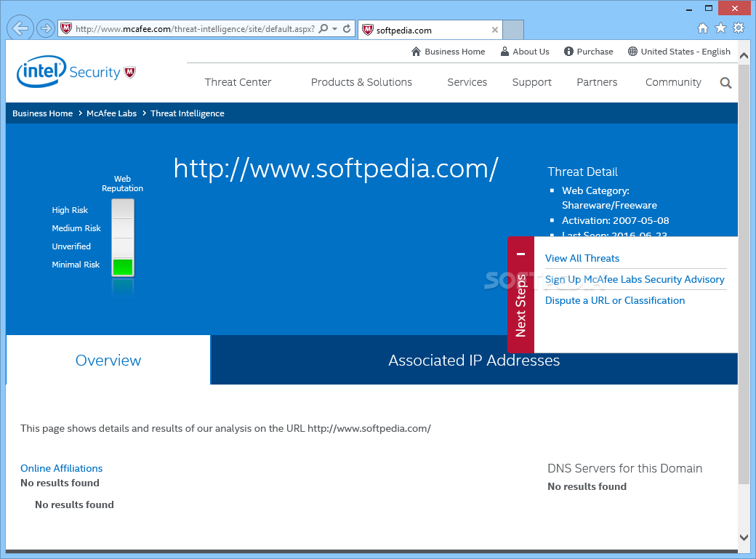
Task: Click McAfee Labs in the breadcrumb
Action: tap(111, 113)
